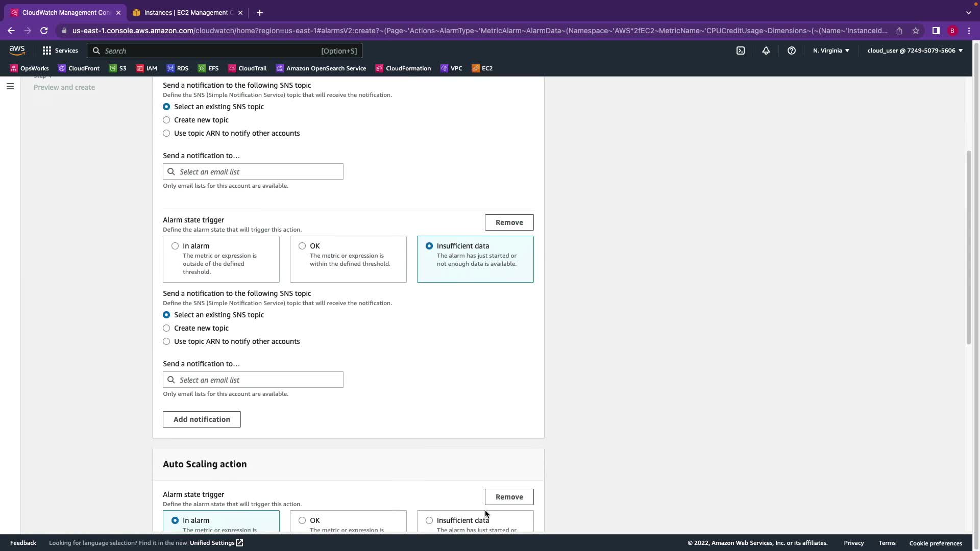Click the Add notification button

(x=202, y=419)
